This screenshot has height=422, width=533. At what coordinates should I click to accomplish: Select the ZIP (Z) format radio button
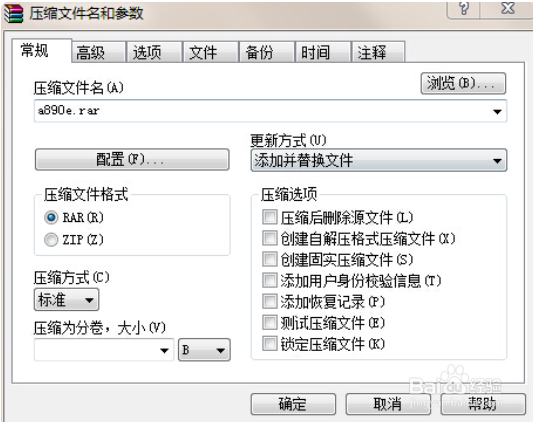[51, 240]
